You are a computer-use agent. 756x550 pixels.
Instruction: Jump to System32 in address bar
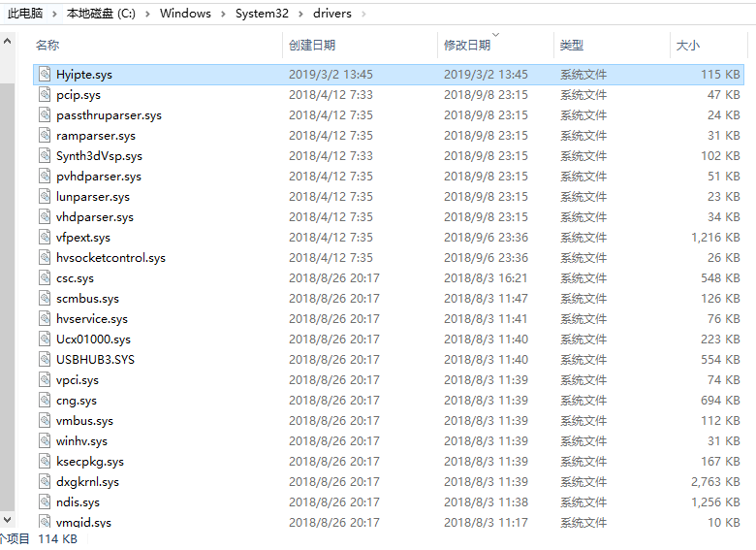[262, 14]
